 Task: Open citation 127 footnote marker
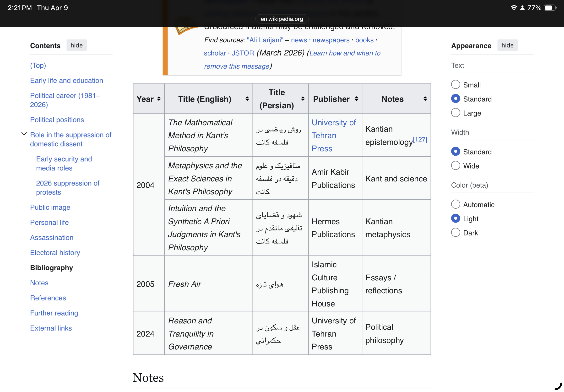pyautogui.click(x=420, y=139)
